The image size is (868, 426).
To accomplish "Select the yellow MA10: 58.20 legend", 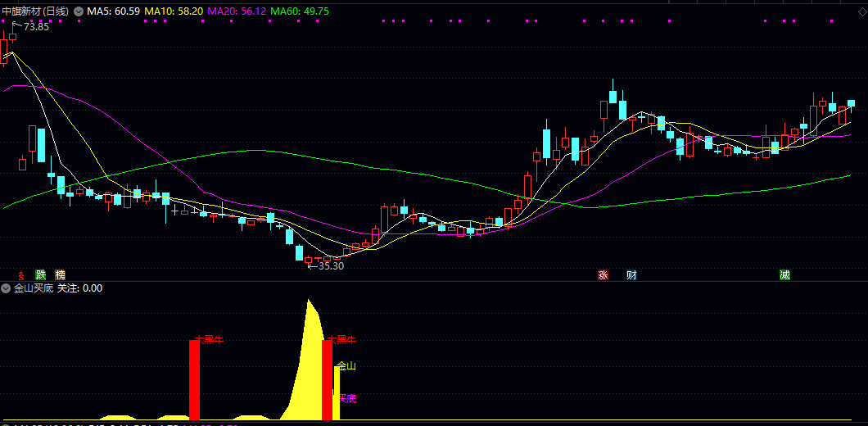I will pos(174,11).
